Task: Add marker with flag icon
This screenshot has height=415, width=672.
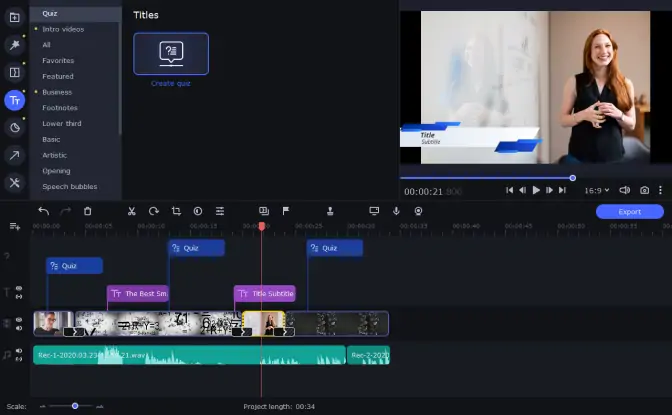Action: coord(286,211)
